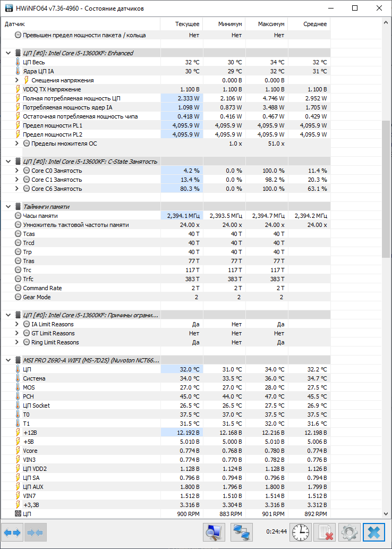Select the +3,3В voltage row

(166, 505)
